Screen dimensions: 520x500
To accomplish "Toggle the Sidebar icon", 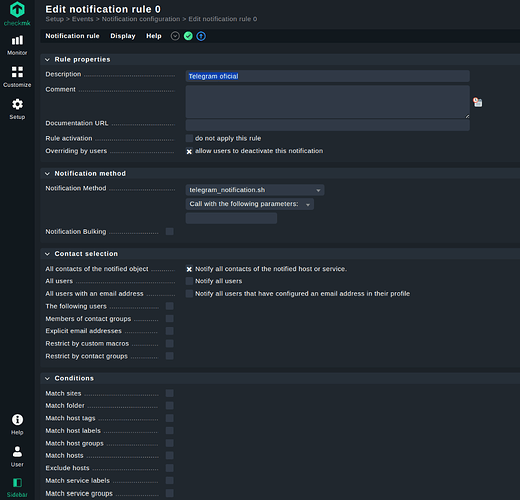I will coord(17,487).
